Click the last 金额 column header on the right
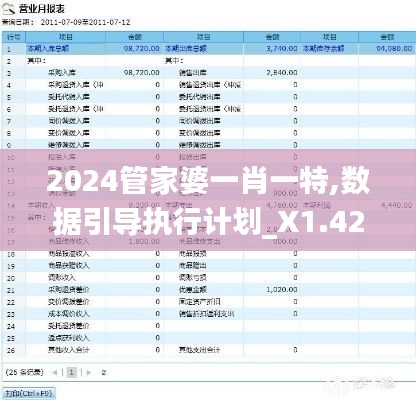 [387, 37]
